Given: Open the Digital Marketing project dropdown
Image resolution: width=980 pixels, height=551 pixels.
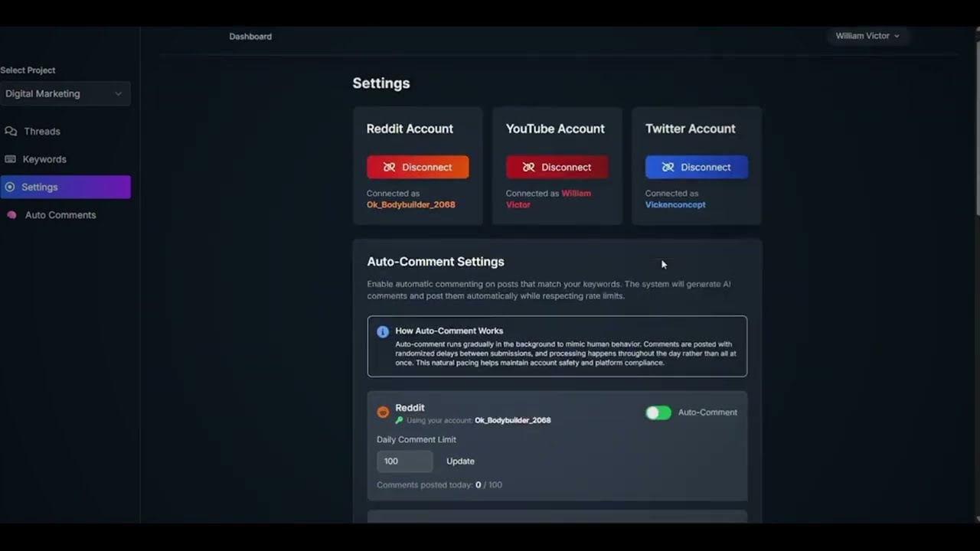Looking at the screenshot, I should [x=65, y=93].
